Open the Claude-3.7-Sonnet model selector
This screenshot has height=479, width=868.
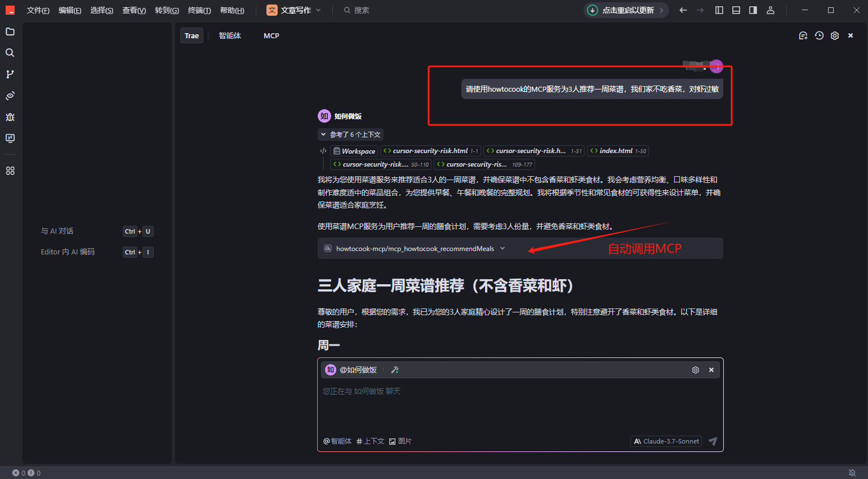click(x=666, y=441)
